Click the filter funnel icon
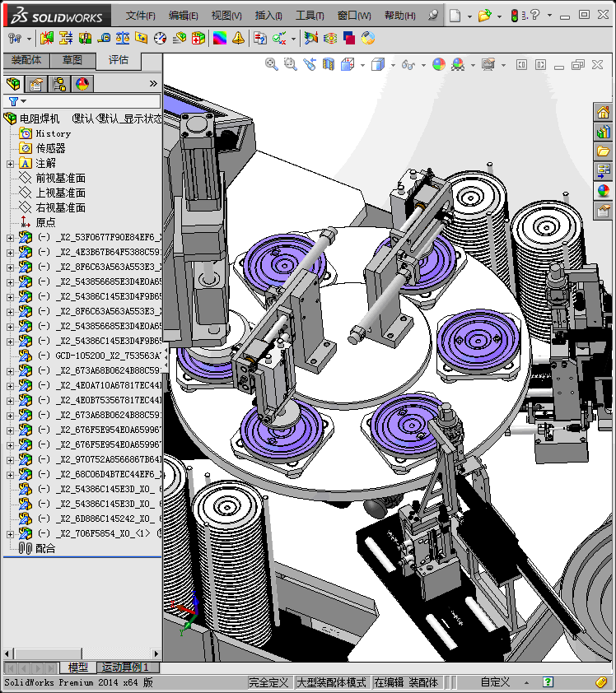616x693 pixels. pyautogui.click(x=14, y=102)
